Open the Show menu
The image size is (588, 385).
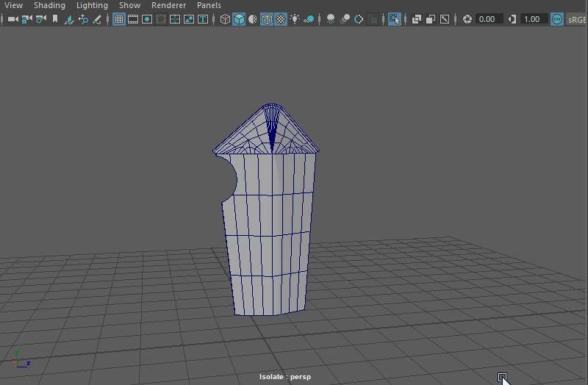(129, 5)
